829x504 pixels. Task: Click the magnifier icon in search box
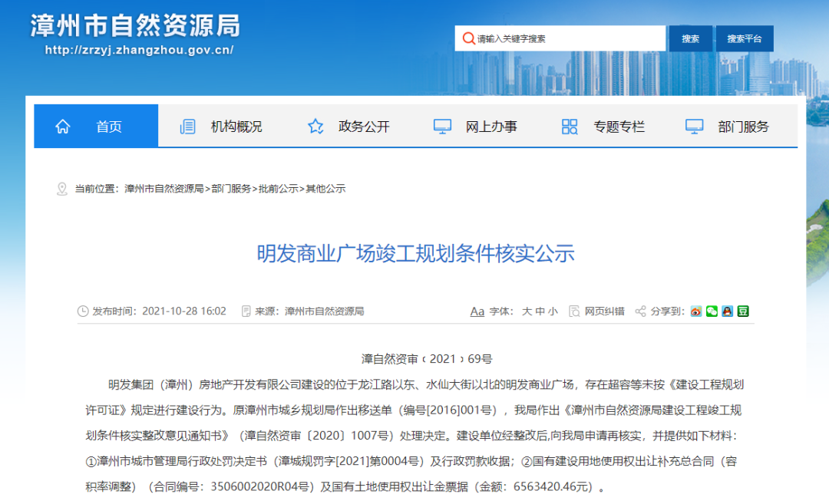pos(467,38)
